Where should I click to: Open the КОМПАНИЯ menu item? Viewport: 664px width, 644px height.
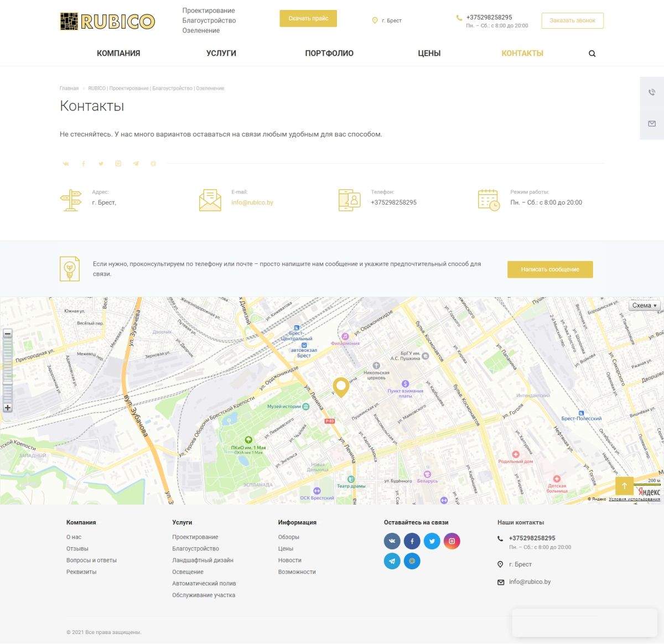pyautogui.click(x=118, y=54)
